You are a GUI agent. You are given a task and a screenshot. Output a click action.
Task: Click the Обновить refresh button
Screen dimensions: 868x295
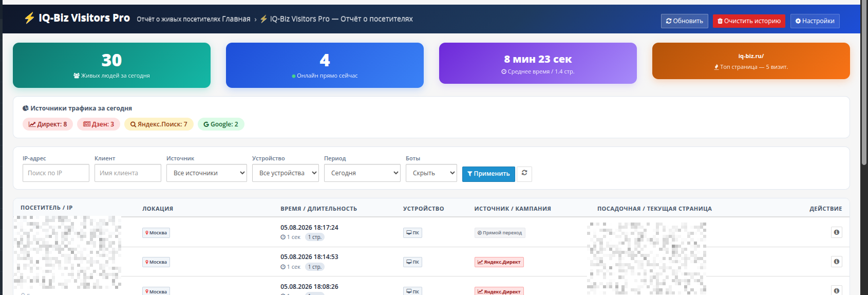684,21
